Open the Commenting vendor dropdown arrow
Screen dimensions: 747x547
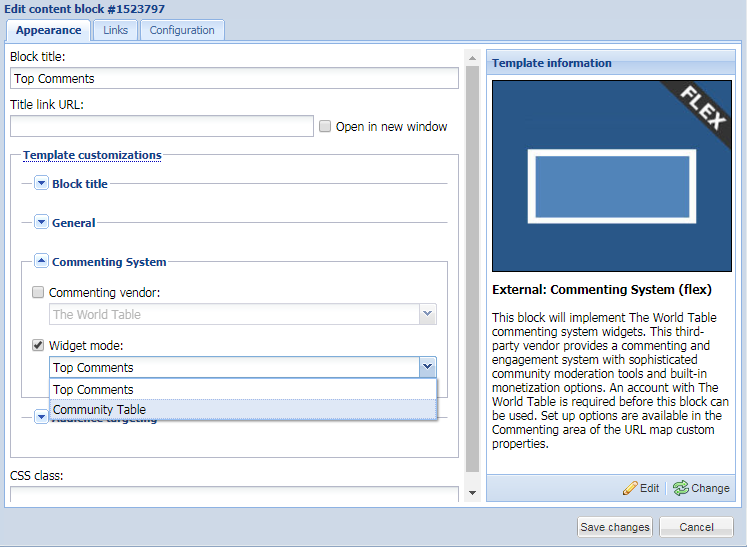428,314
